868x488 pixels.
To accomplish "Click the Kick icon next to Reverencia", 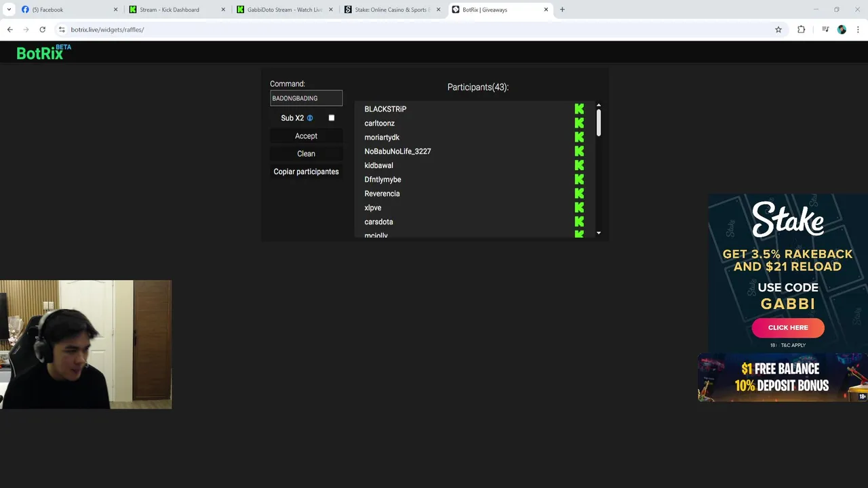I will (579, 194).
